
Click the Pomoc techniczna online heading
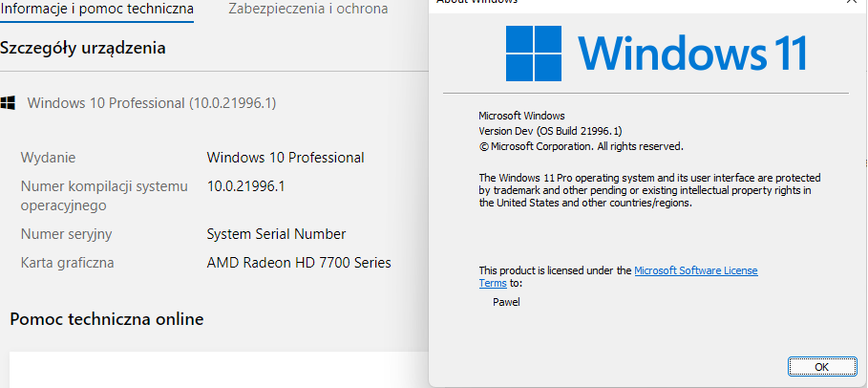[106, 318]
